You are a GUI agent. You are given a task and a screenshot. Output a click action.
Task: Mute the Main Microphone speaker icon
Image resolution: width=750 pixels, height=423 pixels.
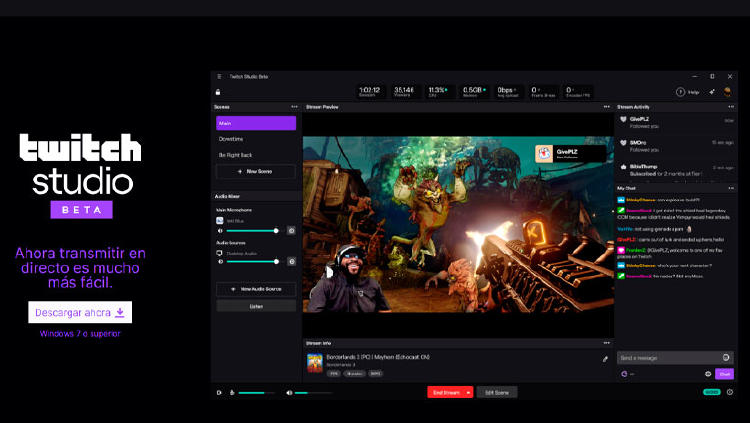pyautogui.click(x=220, y=231)
